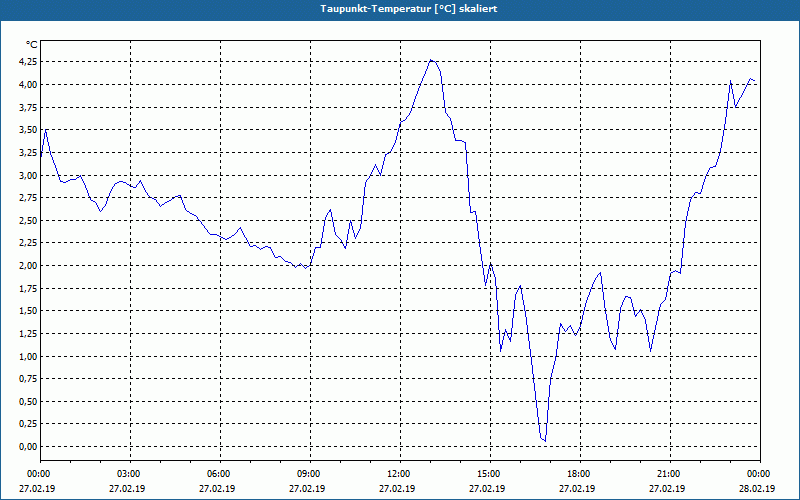
Task: Click the chart title 'Taupunkt-Temperatur [°C] skaliert'
Action: (x=409, y=9)
